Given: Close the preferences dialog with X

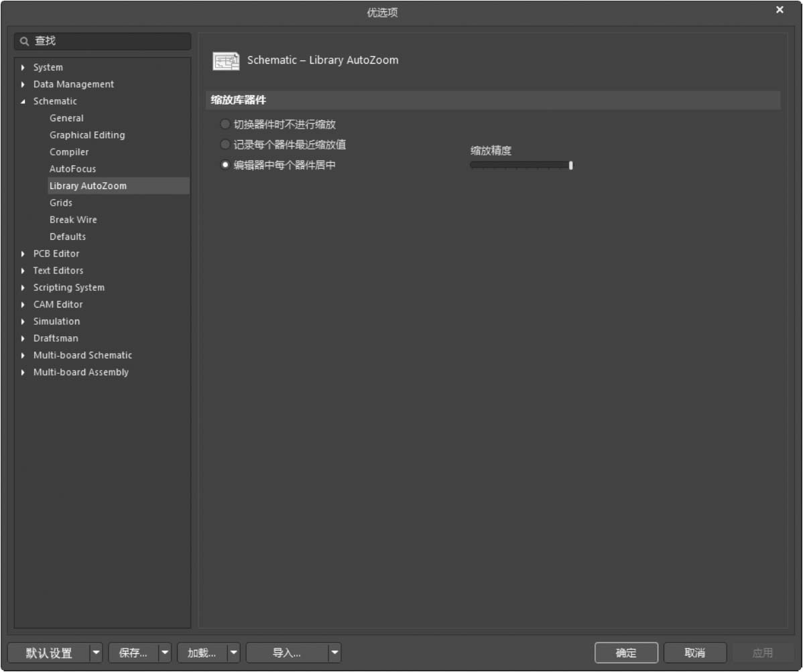Looking at the screenshot, I should [x=780, y=10].
